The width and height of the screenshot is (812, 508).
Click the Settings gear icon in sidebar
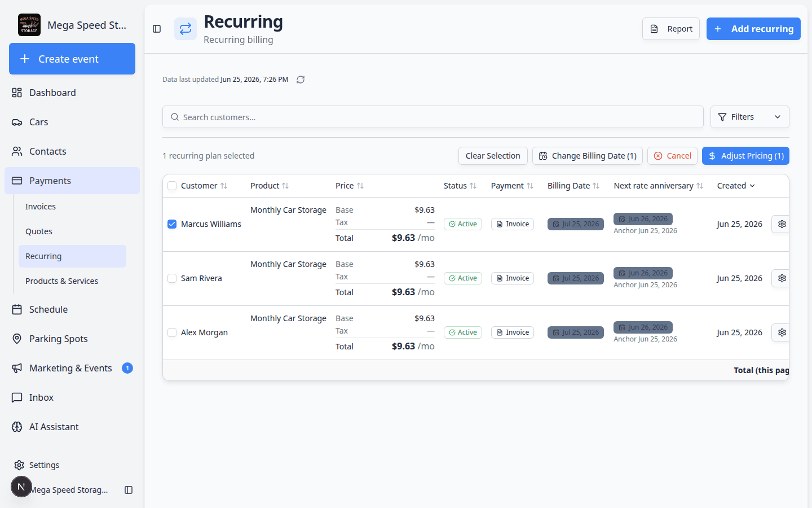(x=19, y=465)
